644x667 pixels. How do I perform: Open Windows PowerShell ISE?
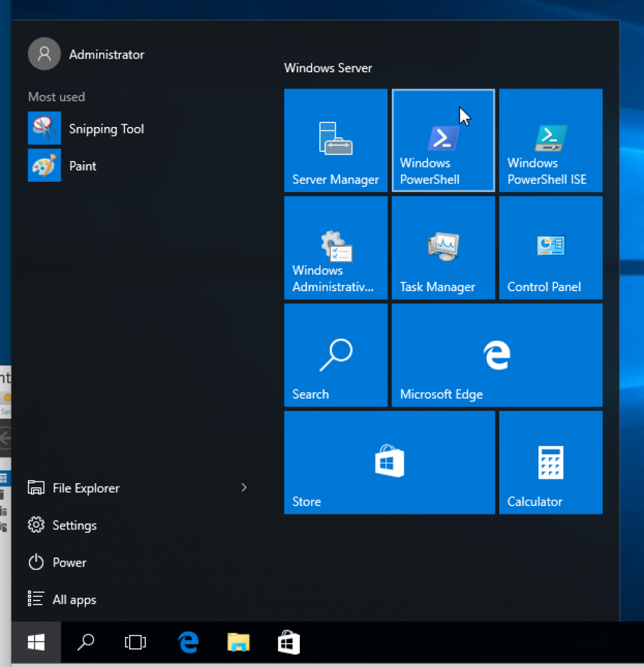pyautogui.click(x=550, y=140)
